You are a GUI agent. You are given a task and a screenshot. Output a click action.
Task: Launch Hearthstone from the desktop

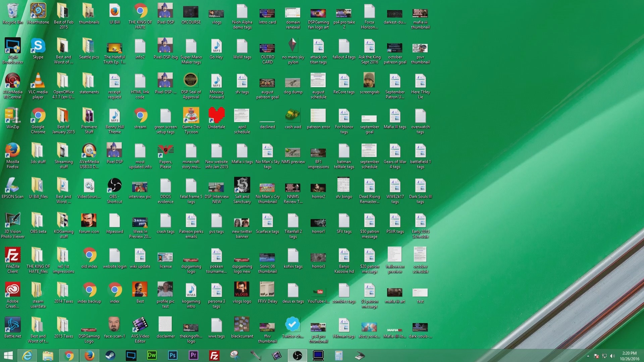pyautogui.click(x=38, y=14)
